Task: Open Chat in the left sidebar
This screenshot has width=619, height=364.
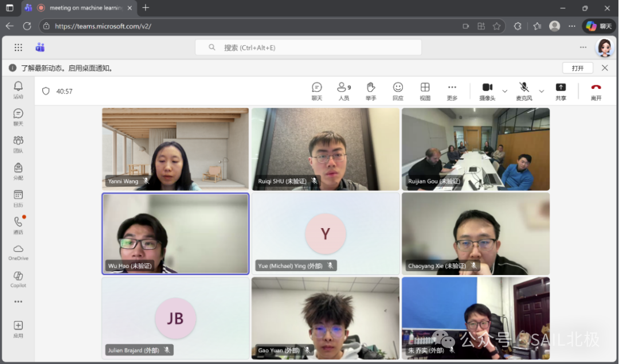Action: 18,118
